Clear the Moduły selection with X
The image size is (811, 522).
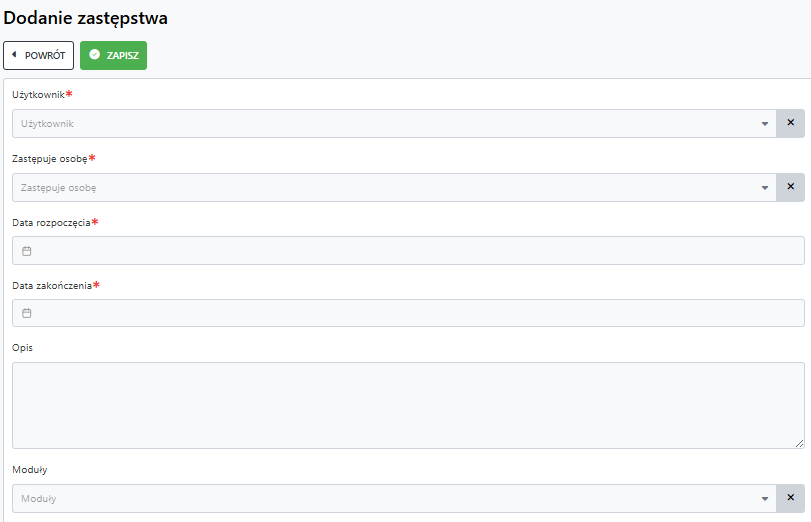[790, 498]
